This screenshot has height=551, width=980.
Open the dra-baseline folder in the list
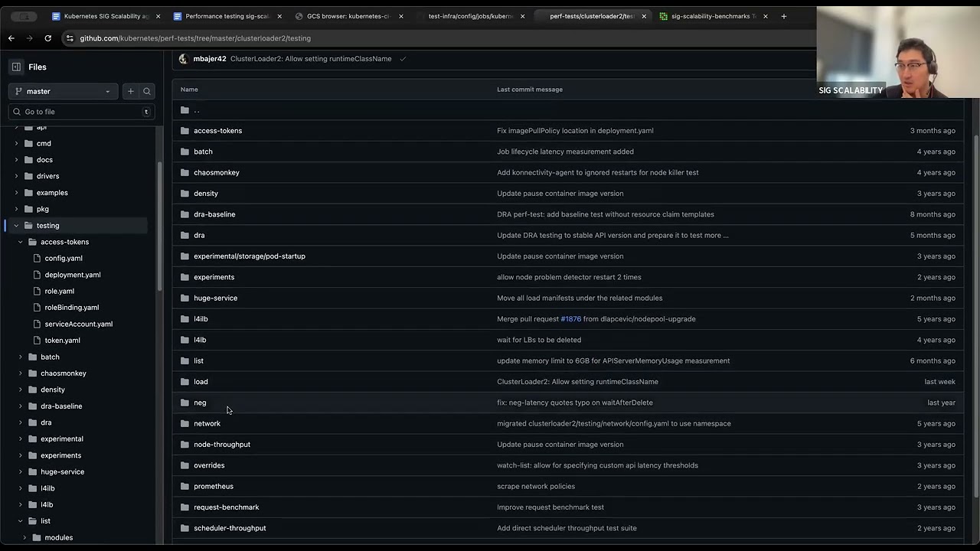pyautogui.click(x=214, y=214)
